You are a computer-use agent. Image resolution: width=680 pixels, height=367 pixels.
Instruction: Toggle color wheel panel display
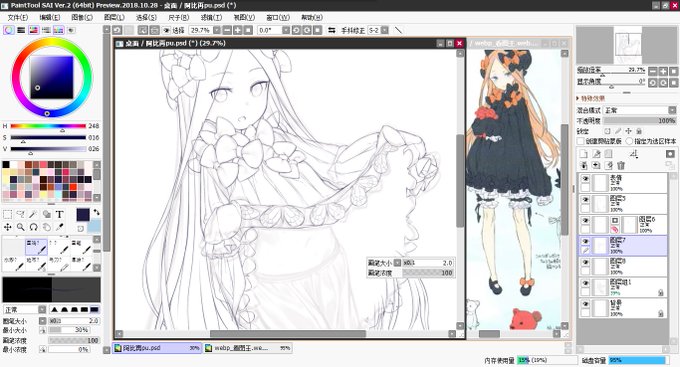[9, 30]
